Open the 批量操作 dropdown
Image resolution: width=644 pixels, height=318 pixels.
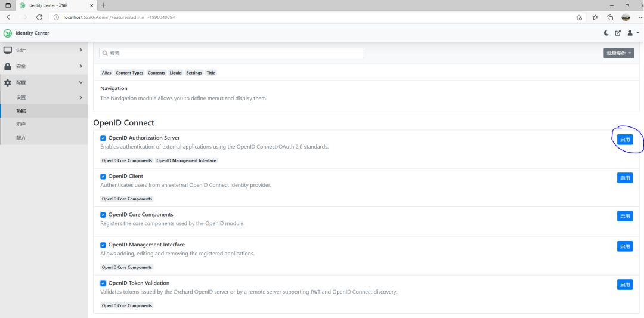click(618, 53)
